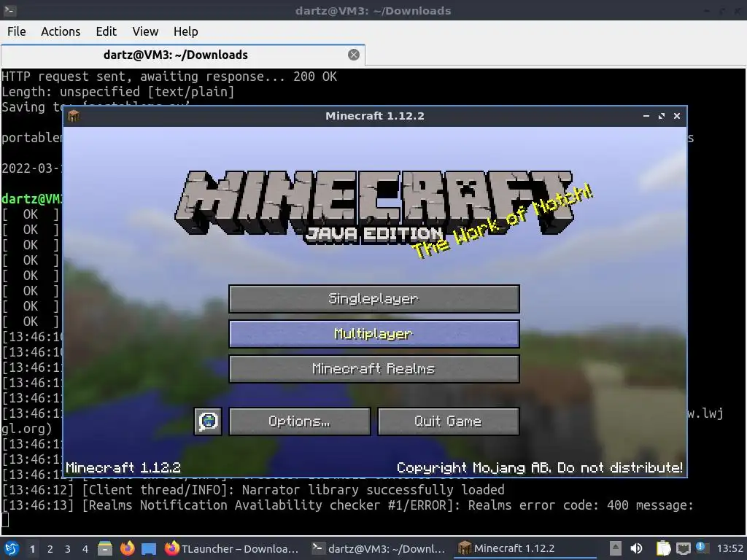Close the Minecraft 1.12.2 window
The image size is (747, 560).
tap(676, 116)
